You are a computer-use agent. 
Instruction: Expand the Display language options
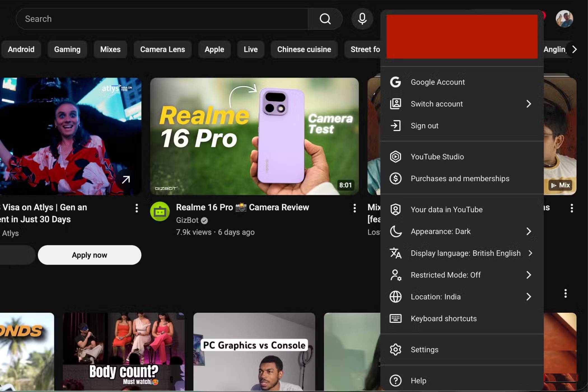530,253
